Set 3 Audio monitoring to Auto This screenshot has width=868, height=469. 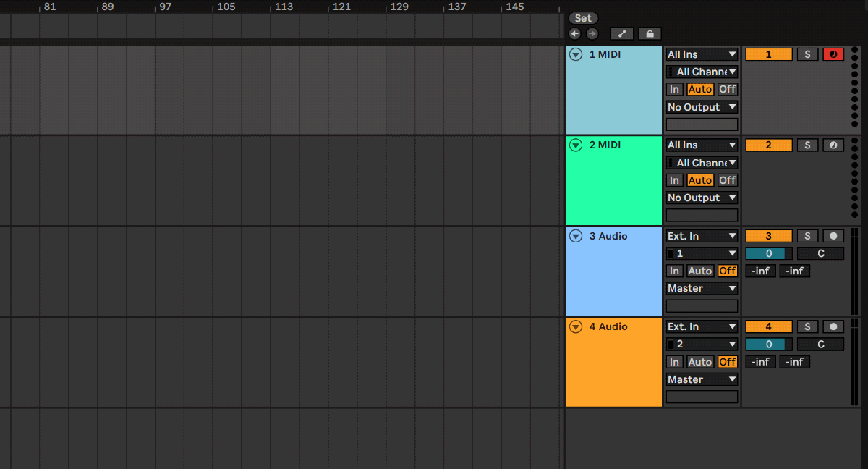[699, 271]
